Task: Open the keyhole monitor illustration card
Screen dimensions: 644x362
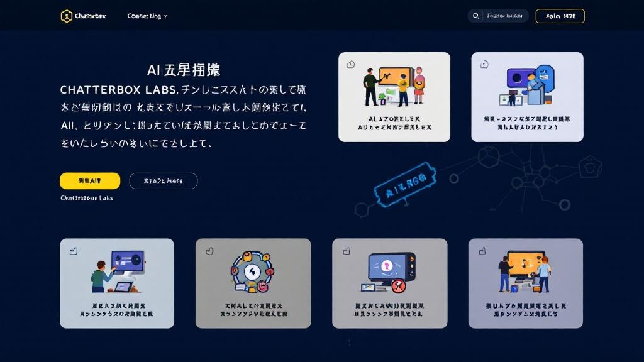Action: (x=389, y=283)
